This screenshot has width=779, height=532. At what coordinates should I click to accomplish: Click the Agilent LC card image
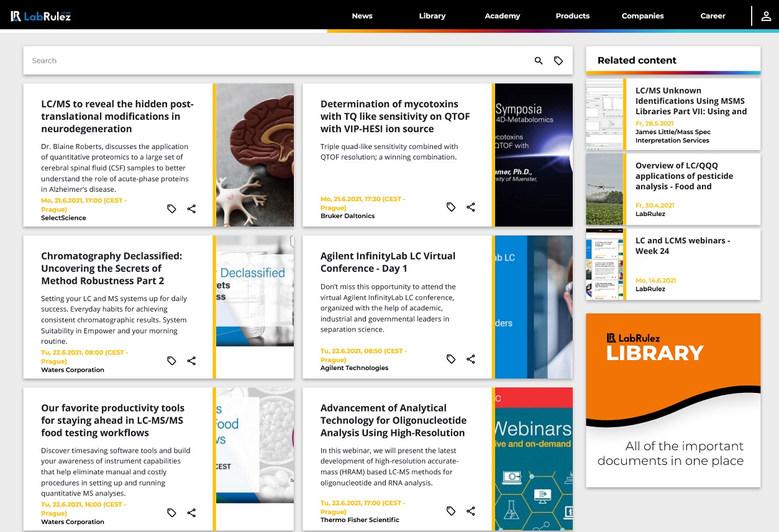coord(534,307)
